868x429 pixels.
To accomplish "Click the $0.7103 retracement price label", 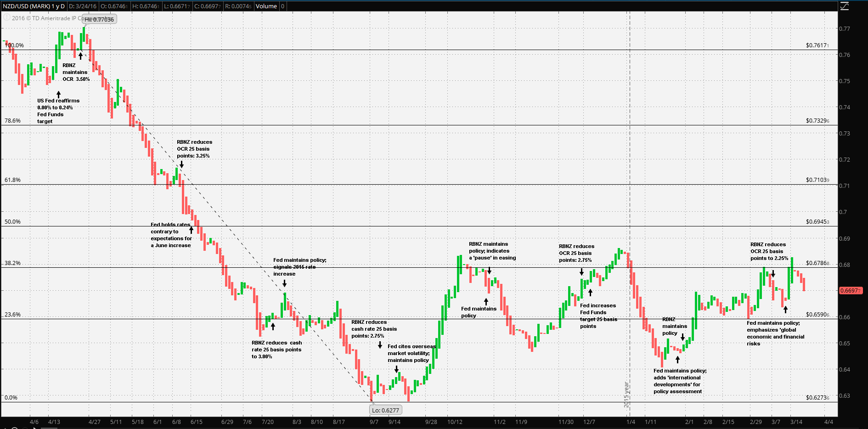I will click(817, 180).
